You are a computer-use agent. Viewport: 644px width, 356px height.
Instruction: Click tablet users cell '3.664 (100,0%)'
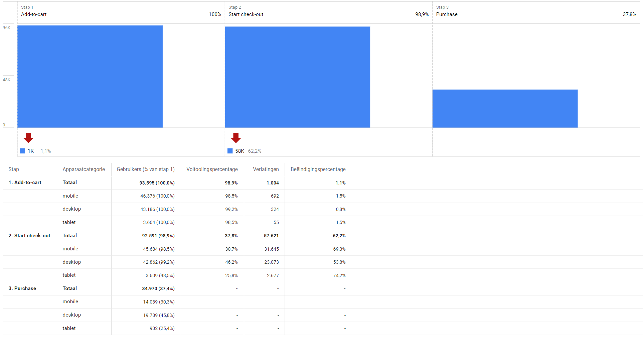(x=159, y=222)
